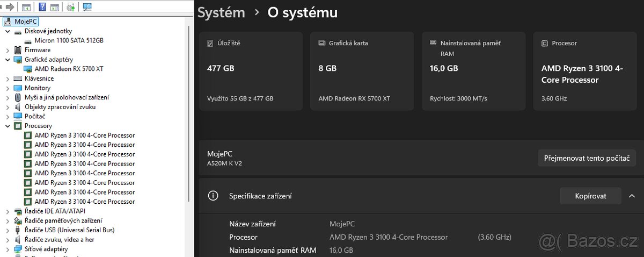Select AMD Radeon RX 5700 XT in device tree
This screenshot has width=644, height=257.
click(x=69, y=69)
